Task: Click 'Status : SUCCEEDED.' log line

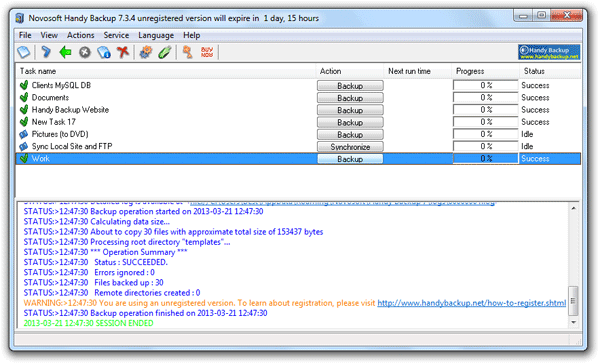Action: click(96, 263)
